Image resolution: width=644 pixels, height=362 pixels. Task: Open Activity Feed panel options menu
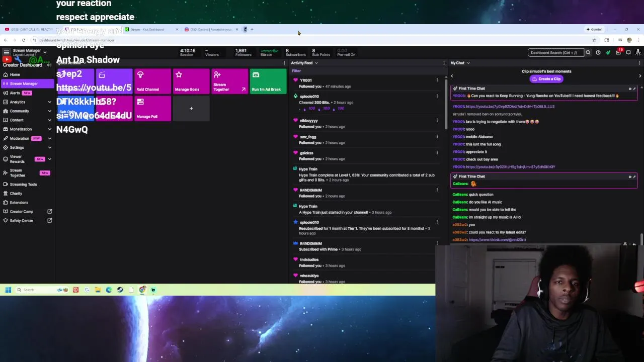[x=444, y=63]
